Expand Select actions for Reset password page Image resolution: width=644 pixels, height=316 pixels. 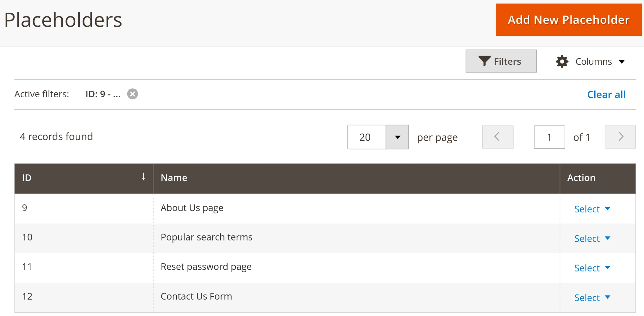click(x=608, y=268)
